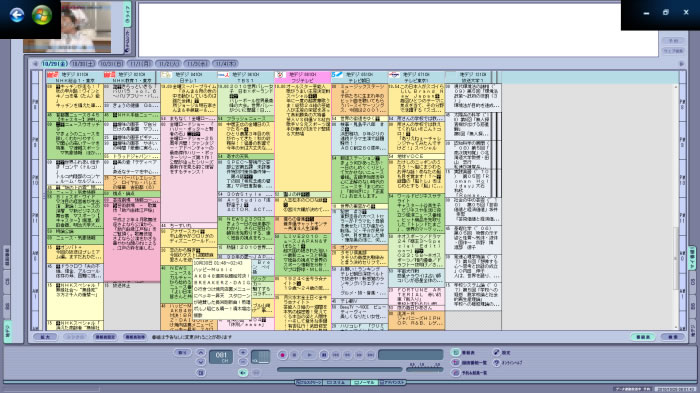Raise volume with plus button
Image resolution: width=700 pixels, height=393 pixels.
point(243,352)
